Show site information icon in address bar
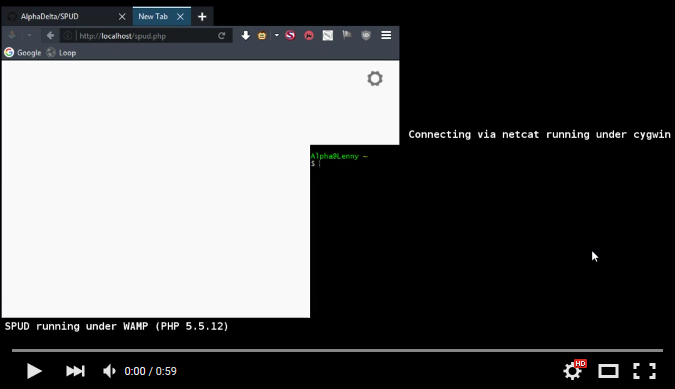The height and width of the screenshot is (389, 675). click(x=68, y=36)
